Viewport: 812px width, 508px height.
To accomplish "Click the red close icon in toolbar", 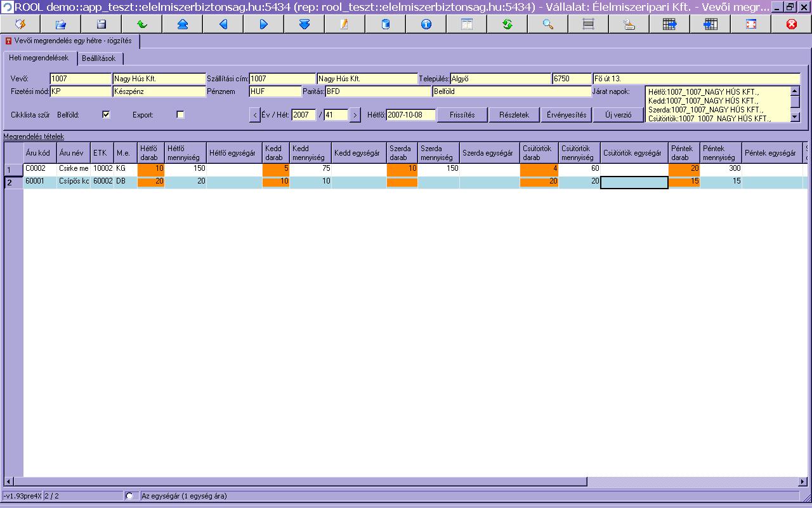I will [791, 24].
